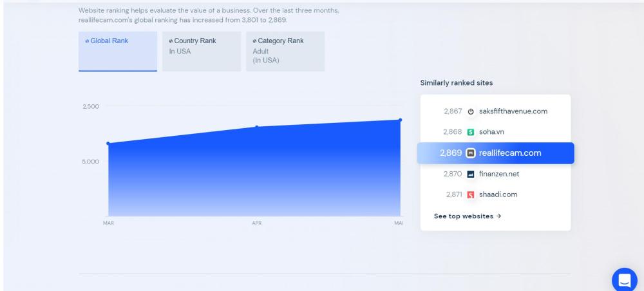644x291 pixels.
Task: Click the MAR data point on chart
Action: click(108, 144)
